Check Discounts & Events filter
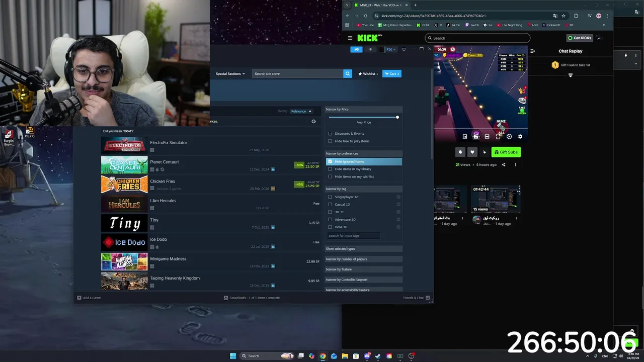Viewport: 644px width, 362px height. point(330,133)
